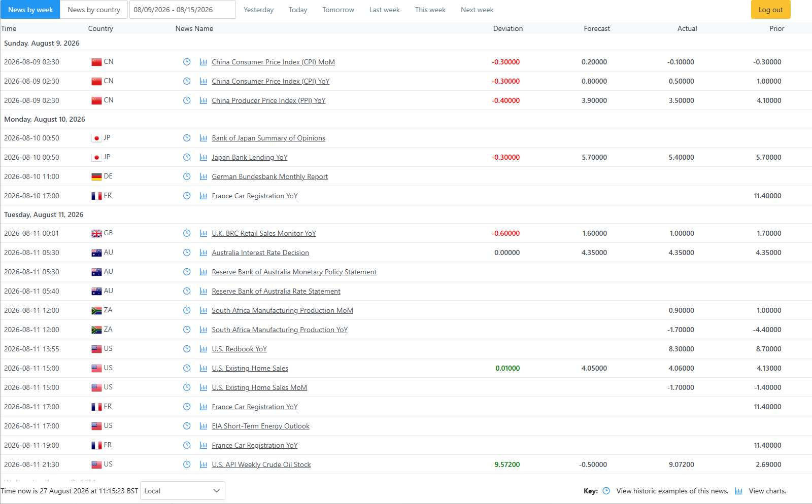The height and width of the screenshot is (504, 812).
Task: Click the Actual column header
Action: pos(687,28)
